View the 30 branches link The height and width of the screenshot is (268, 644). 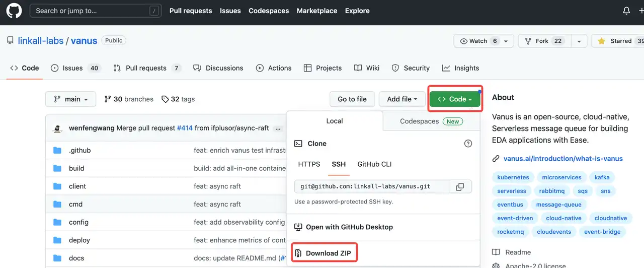(129, 99)
